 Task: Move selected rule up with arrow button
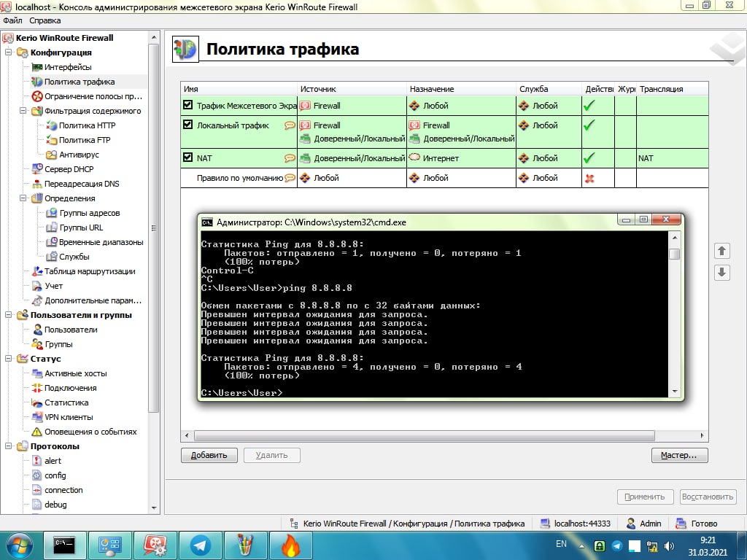tap(721, 251)
